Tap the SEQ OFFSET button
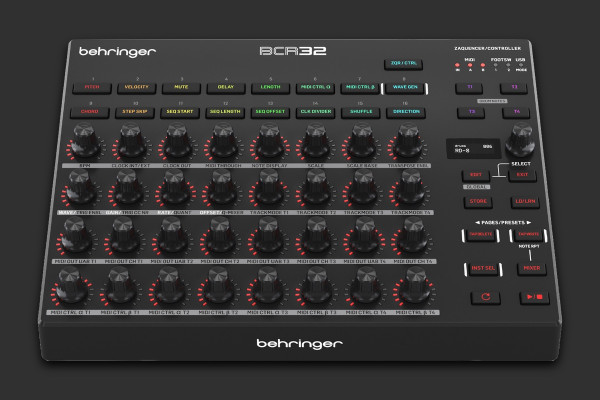The image size is (600, 400). point(270,112)
